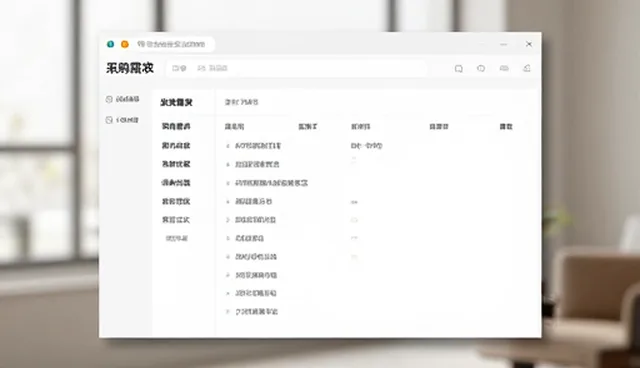Open the square speech-bubble icon in header
The height and width of the screenshot is (368, 640).
[x=458, y=69]
